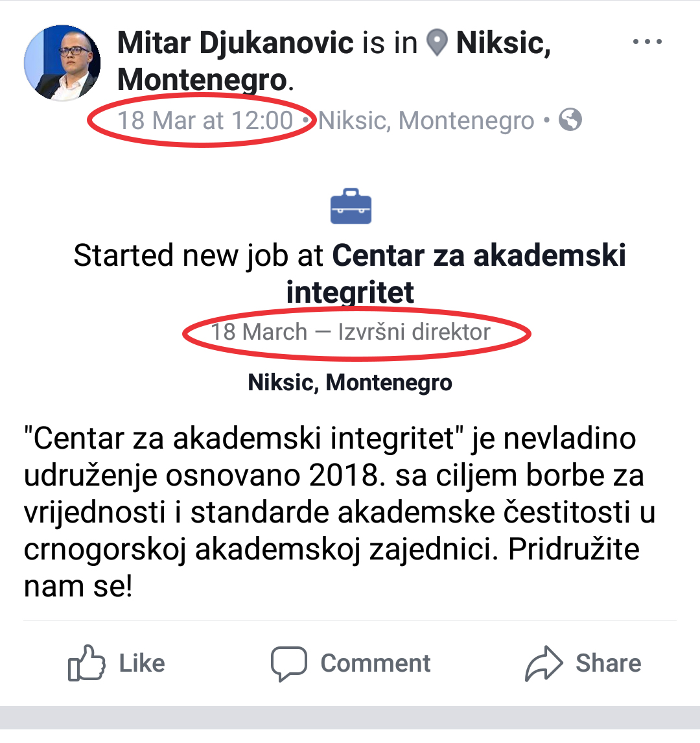The height and width of the screenshot is (743, 700).
Task: Click the arrow Share icon
Action: tap(544, 663)
